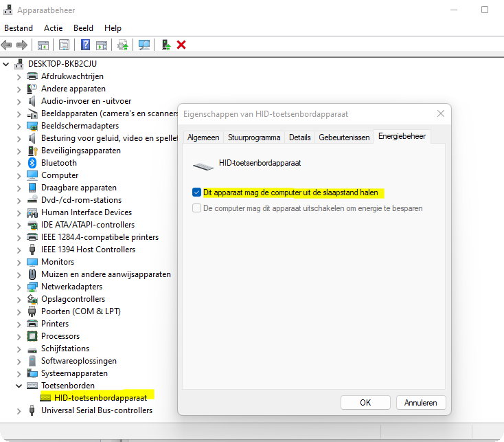The height and width of the screenshot is (442, 504).
Task: Click scan for hardware changes monitor icon
Action: pyautogui.click(x=144, y=45)
